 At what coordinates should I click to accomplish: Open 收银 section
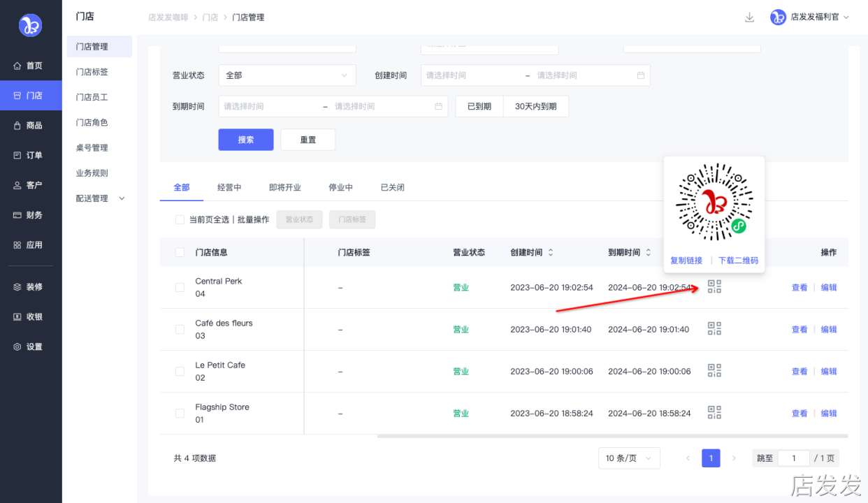pos(31,317)
